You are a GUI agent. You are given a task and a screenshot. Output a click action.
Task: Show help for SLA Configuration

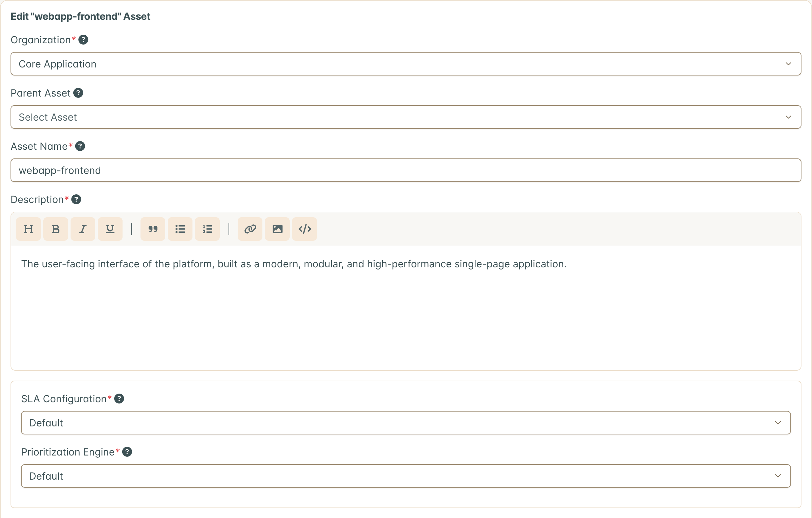(119, 399)
